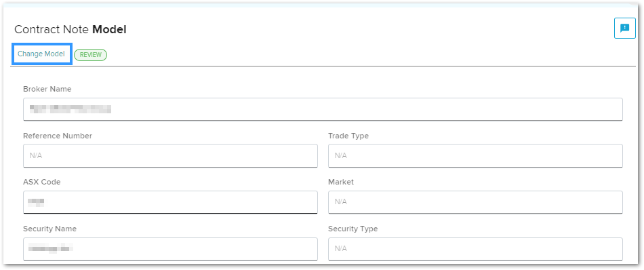Click the Market input field

tap(475, 201)
